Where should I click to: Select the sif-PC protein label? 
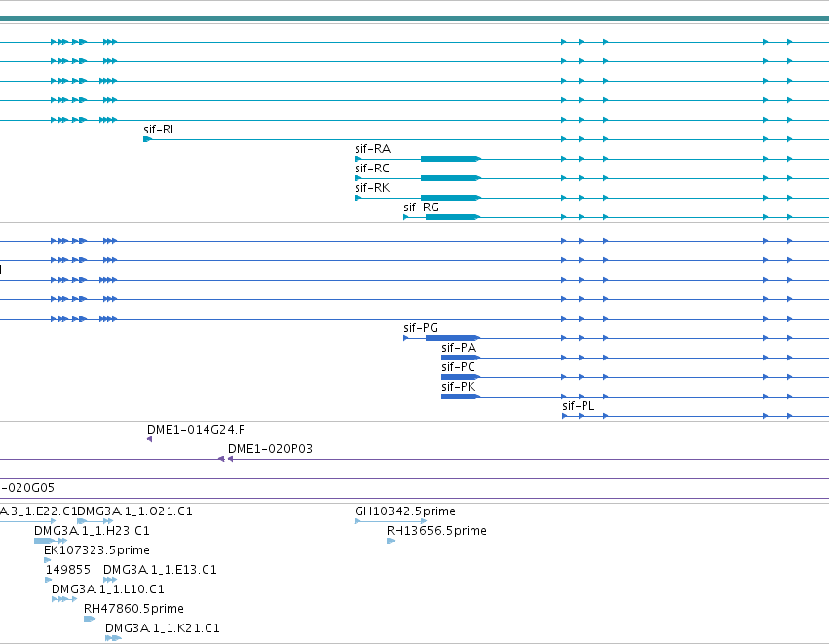pyautogui.click(x=459, y=367)
